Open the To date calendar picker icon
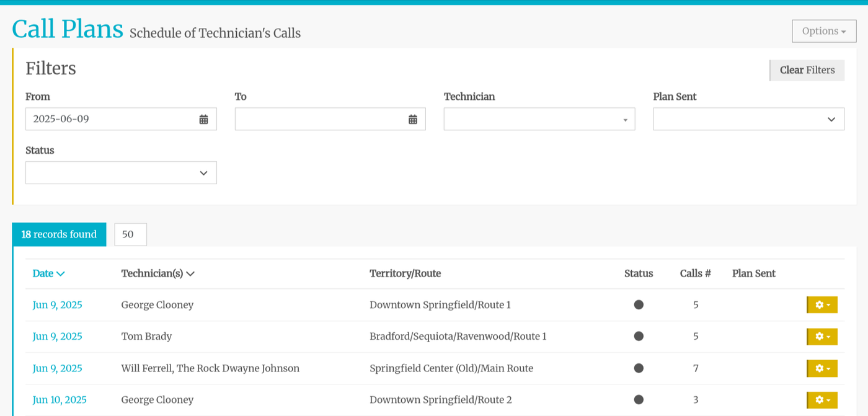 tap(413, 119)
